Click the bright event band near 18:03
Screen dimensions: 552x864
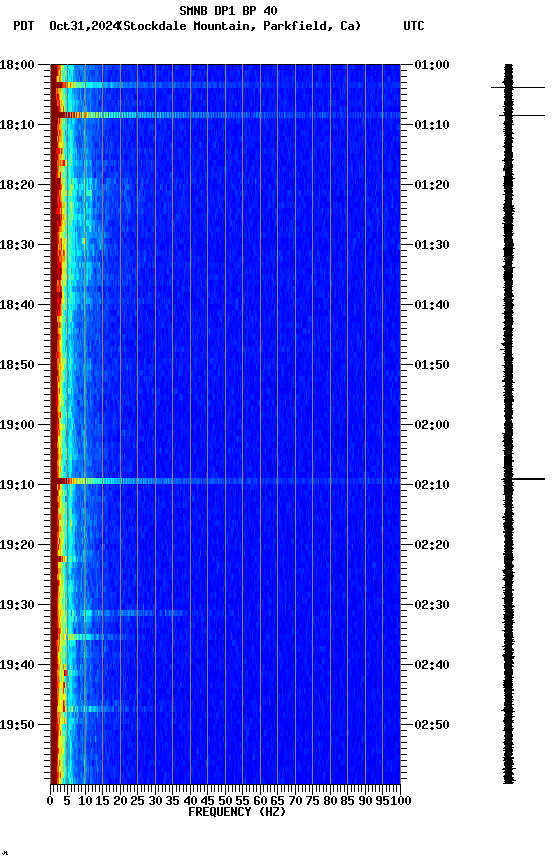(225, 85)
